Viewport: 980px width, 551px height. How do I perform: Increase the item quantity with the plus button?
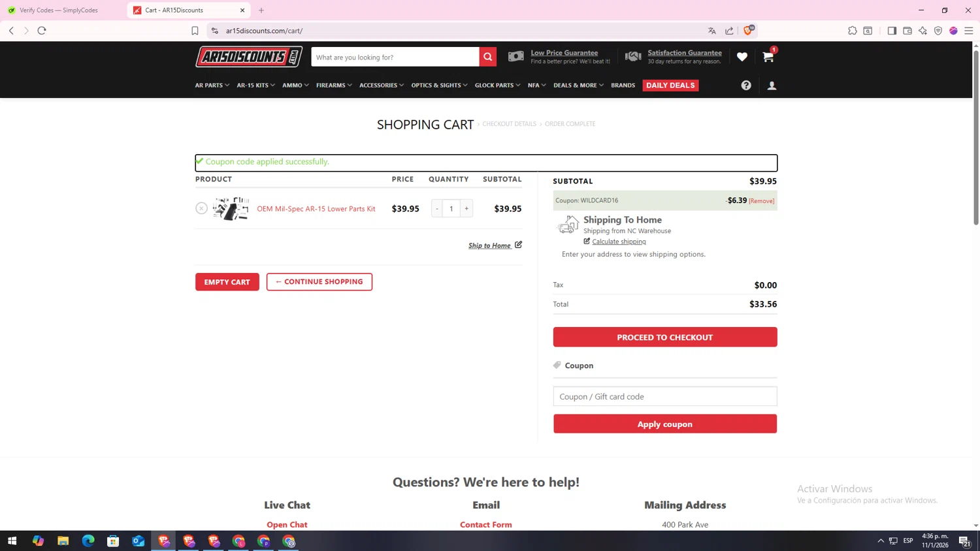click(x=466, y=208)
